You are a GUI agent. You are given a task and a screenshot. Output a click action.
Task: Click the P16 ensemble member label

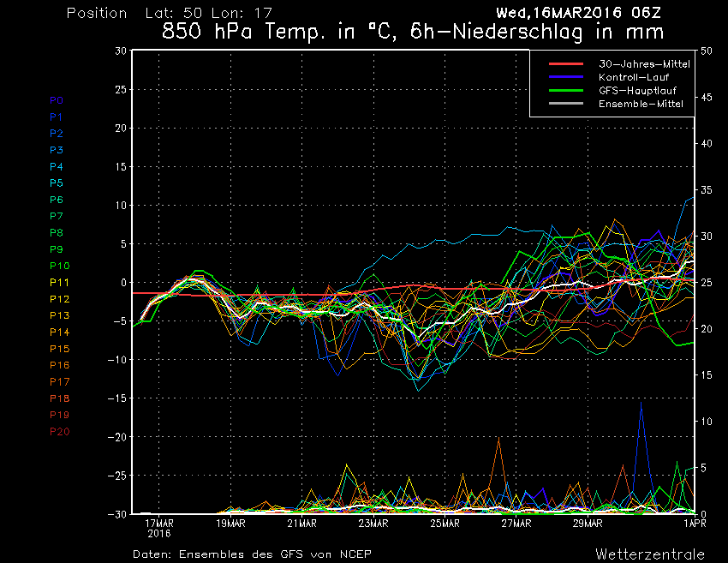[60, 365]
